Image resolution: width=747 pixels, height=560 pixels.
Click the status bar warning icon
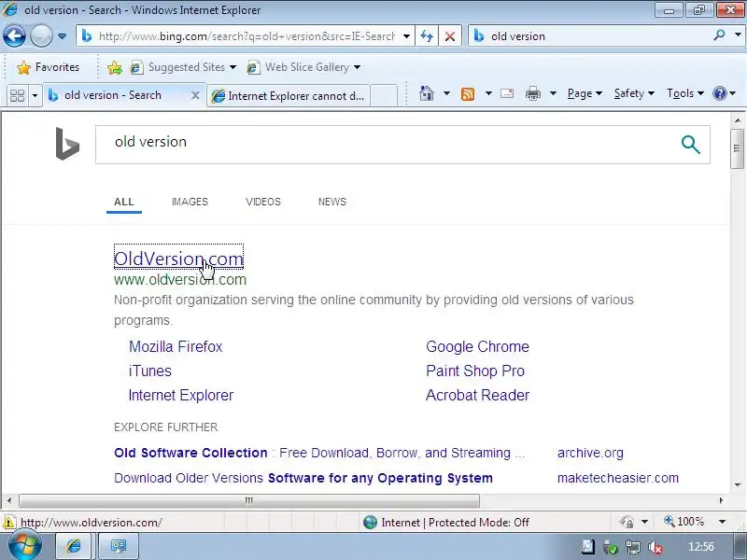point(9,523)
